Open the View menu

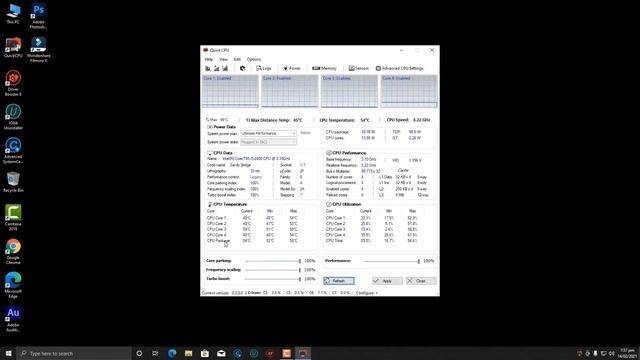223,59
